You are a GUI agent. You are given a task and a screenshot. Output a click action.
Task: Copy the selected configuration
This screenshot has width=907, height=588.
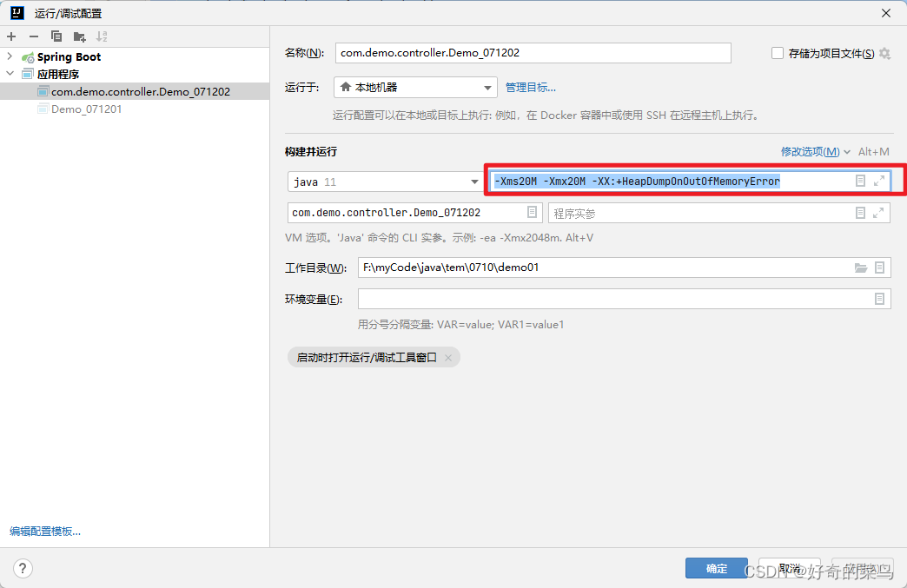click(55, 36)
